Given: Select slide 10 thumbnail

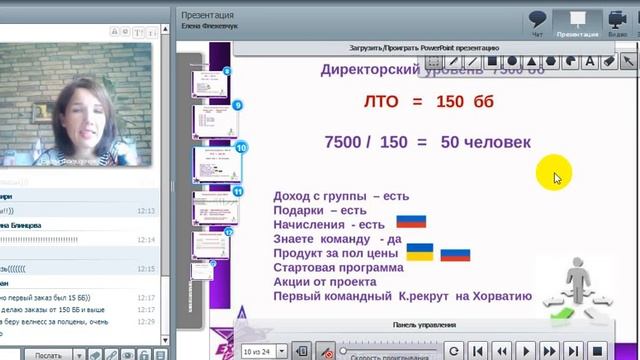Looking at the screenshot, I should coord(217,164).
